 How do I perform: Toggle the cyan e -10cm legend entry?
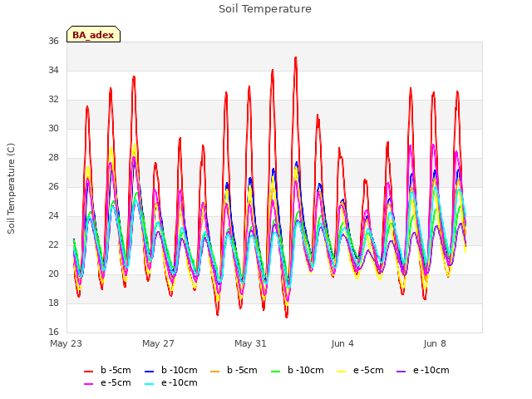point(171,382)
